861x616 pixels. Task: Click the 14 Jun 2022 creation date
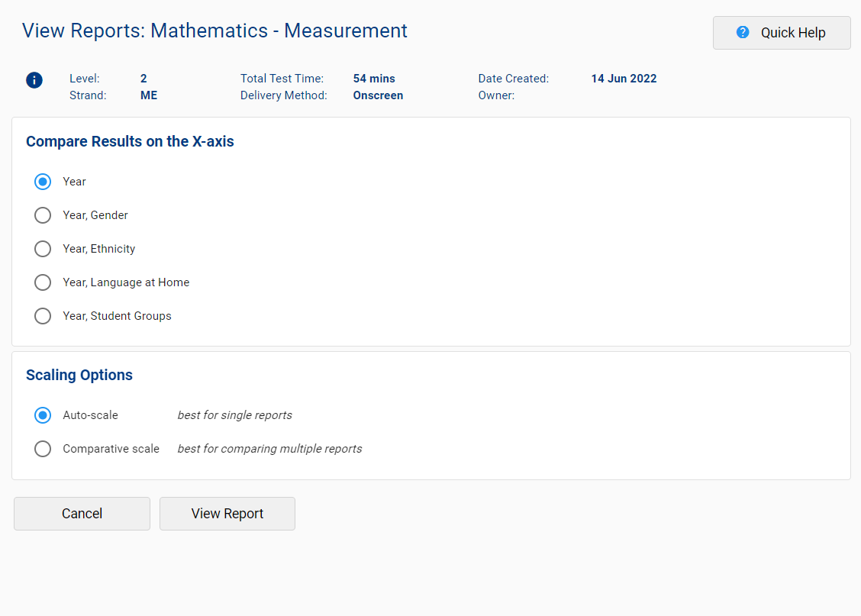(x=624, y=79)
